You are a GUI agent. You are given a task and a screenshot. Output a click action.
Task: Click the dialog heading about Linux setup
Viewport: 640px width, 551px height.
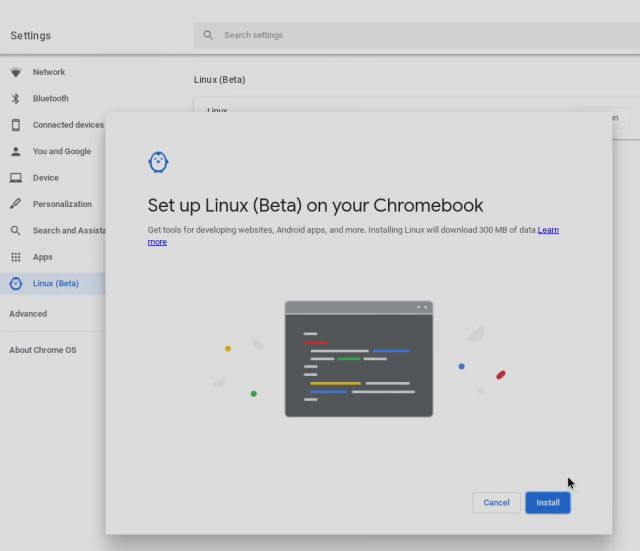(x=315, y=205)
